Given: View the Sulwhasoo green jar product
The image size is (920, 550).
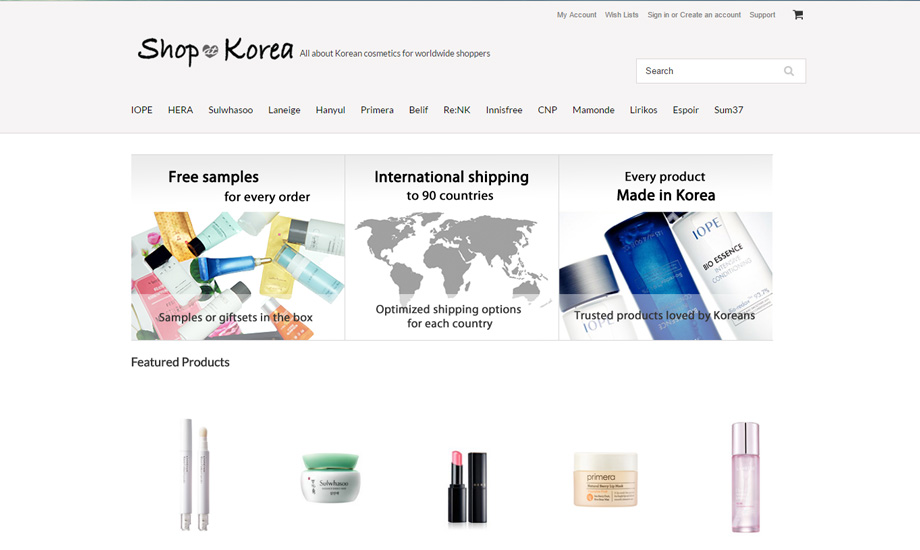Looking at the screenshot, I should tap(330, 477).
